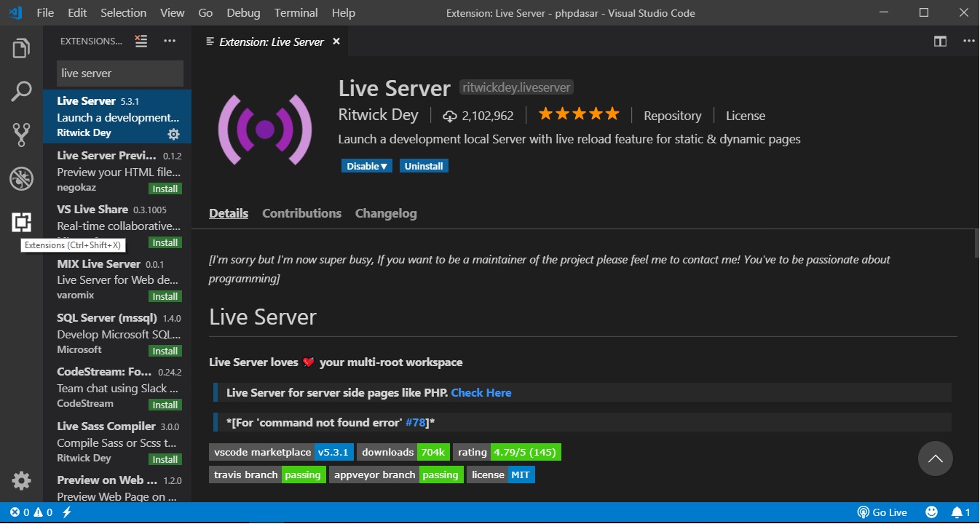Viewport: 980px width, 524px height.
Task: Select the SQL Server (mssql) extension row
Action: 117,333
